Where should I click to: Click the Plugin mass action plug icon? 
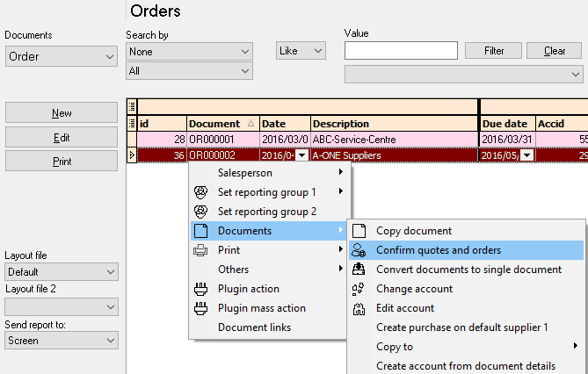point(200,308)
